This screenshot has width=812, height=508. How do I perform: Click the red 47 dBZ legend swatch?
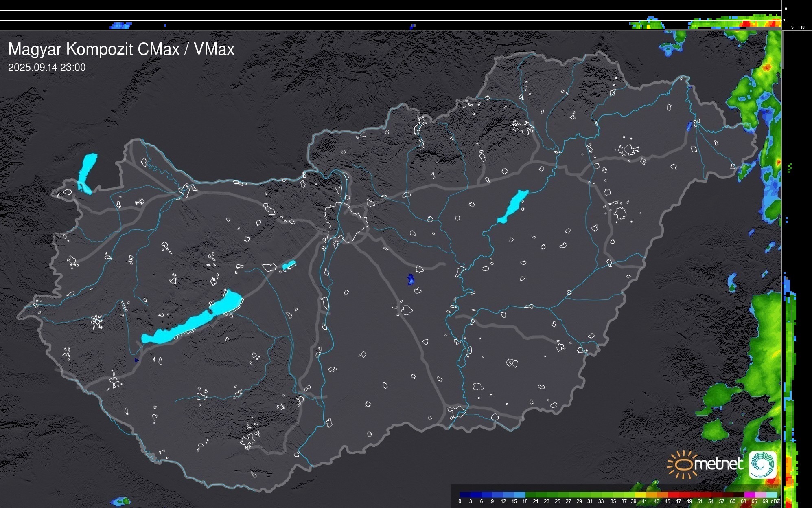(x=684, y=495)
